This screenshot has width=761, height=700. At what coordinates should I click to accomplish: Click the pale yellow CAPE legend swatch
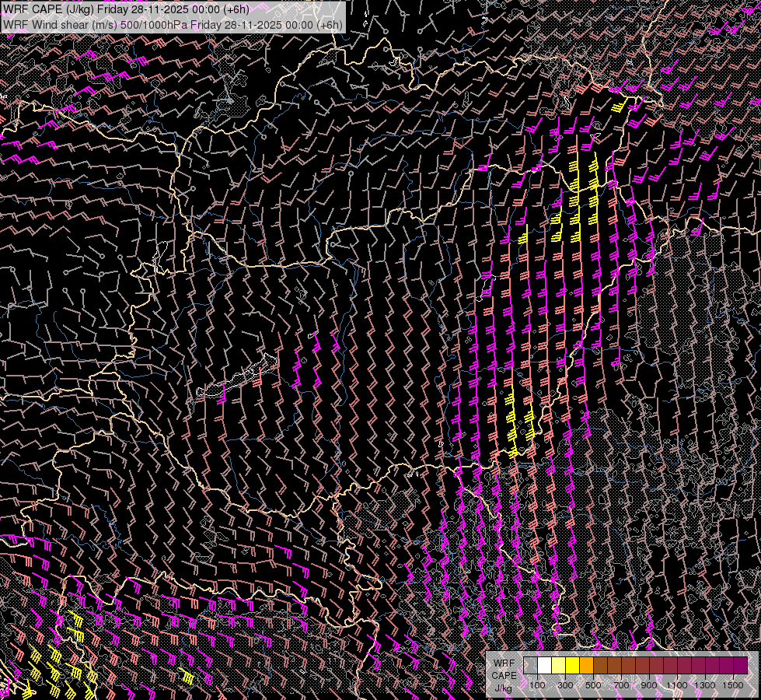tap(559, 666)
